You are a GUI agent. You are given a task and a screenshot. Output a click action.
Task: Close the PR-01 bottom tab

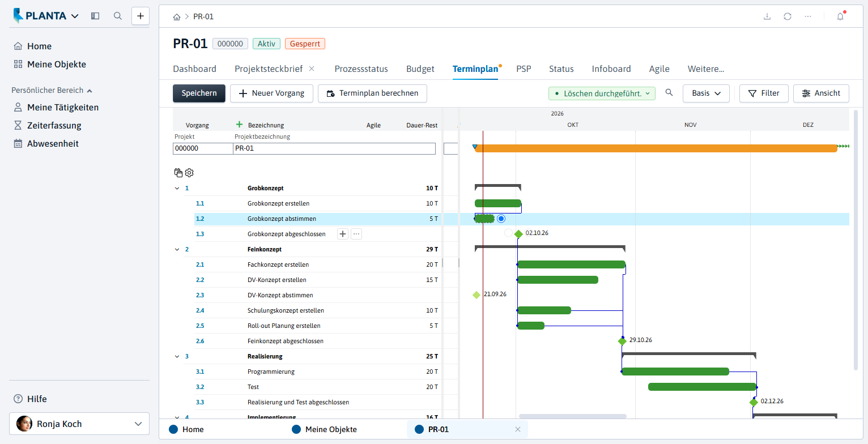click(517, 429)
